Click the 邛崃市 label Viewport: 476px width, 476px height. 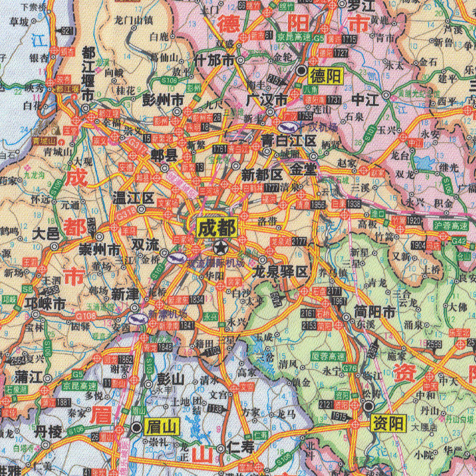pos(45,303)
